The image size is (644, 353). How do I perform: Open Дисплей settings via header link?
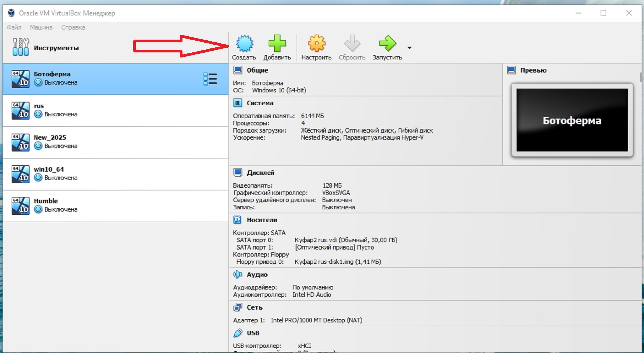[261, 173]
